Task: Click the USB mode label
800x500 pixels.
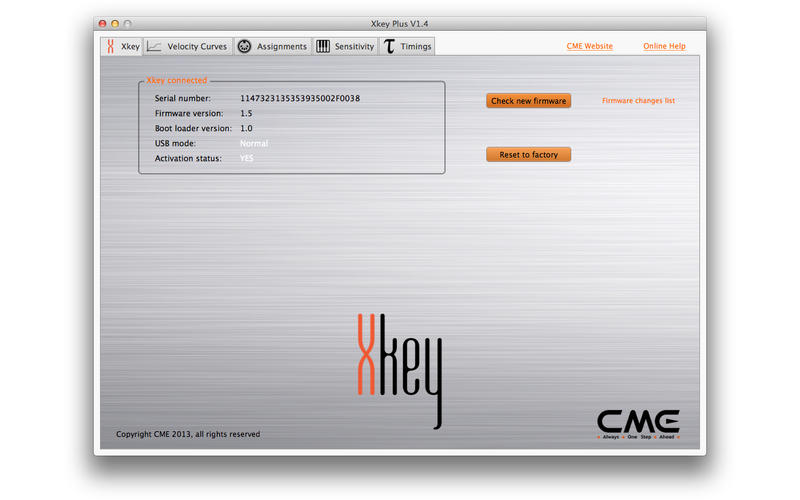Action: pyautogui.click(x=175, y=143)
